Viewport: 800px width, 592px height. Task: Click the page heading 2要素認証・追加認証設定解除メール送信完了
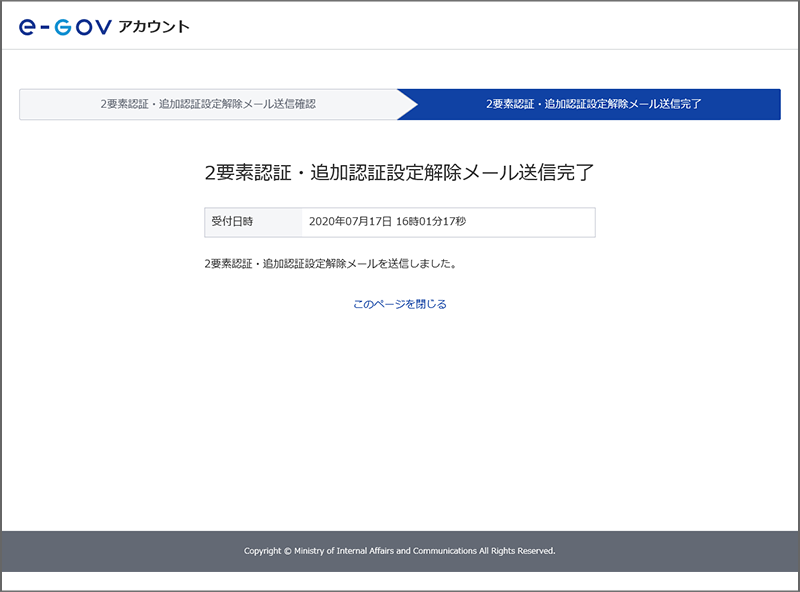(x=399, y=172)
